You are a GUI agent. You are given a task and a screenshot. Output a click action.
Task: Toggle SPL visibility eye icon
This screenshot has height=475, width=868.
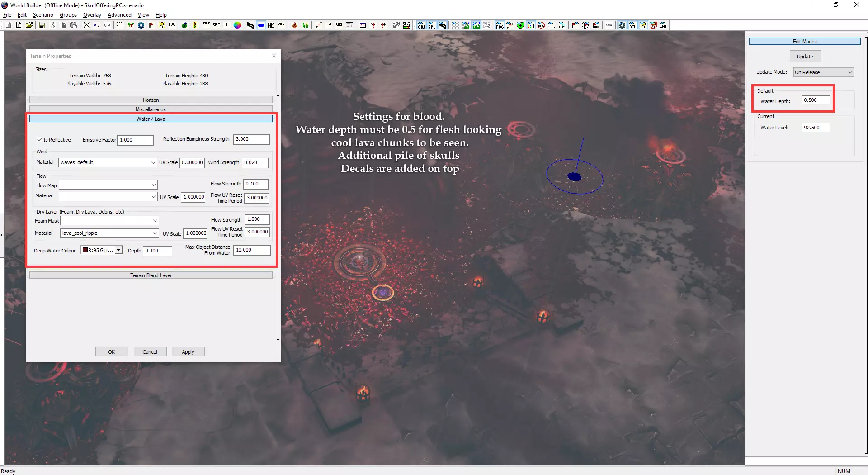432,25
